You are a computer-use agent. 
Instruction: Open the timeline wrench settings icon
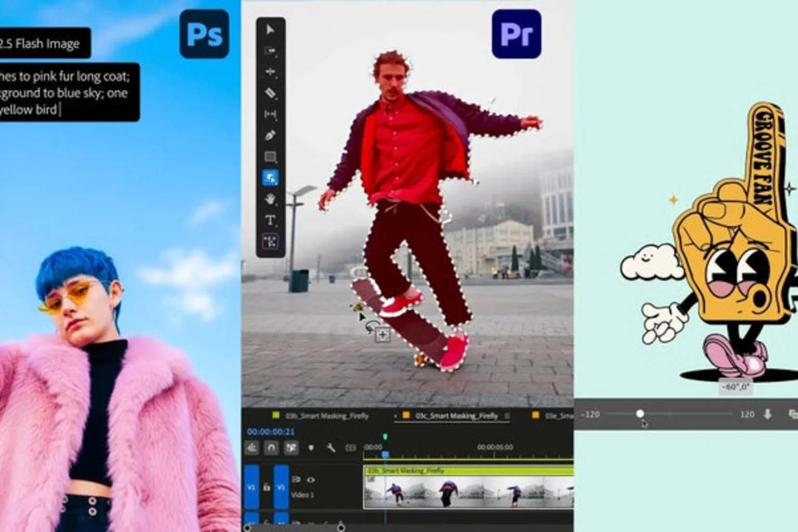330,448
